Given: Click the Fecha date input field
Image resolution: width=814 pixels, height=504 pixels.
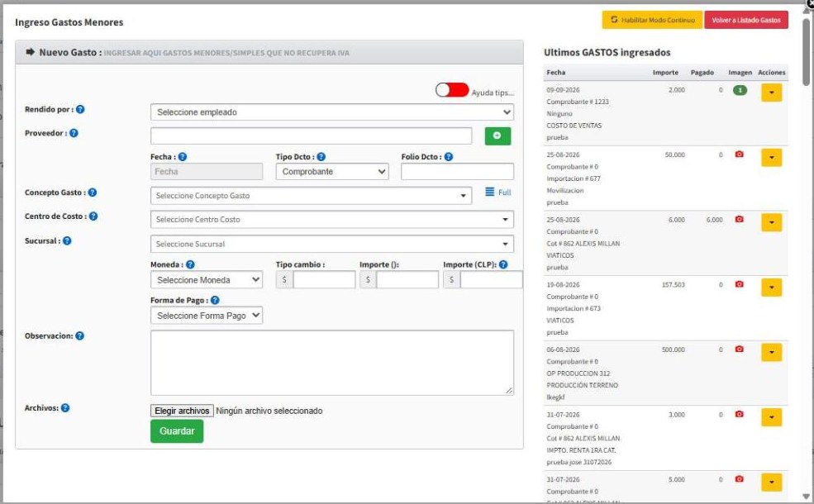Looking at the screenshot, I should (207, 172).
